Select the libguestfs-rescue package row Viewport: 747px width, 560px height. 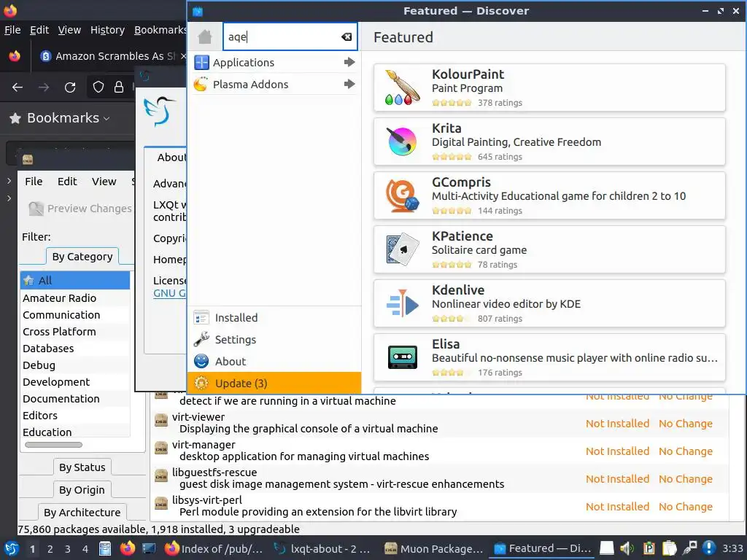(439, 478)
